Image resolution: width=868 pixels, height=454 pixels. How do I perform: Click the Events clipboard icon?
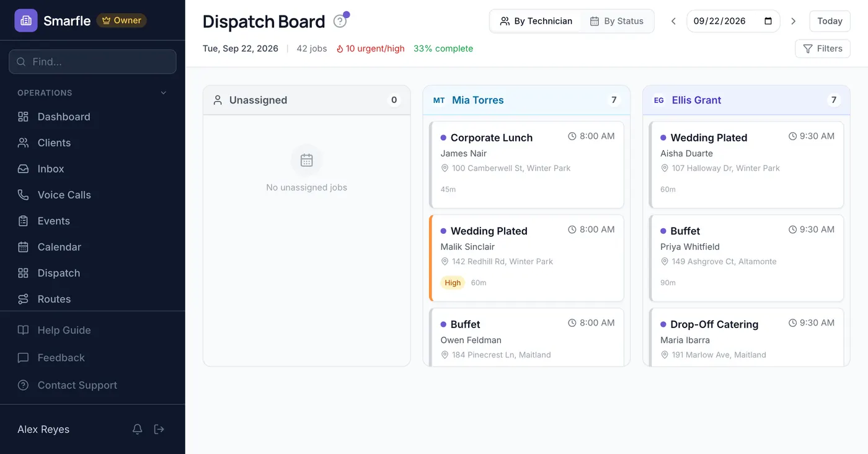pos(23,221)
